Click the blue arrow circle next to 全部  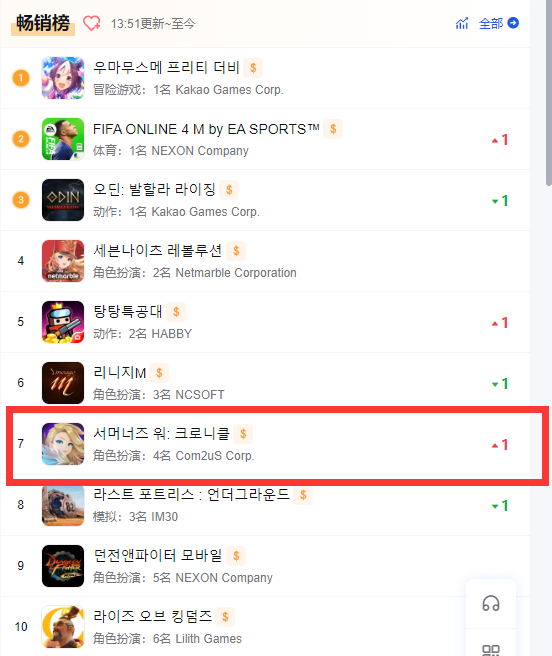point(513,23)
